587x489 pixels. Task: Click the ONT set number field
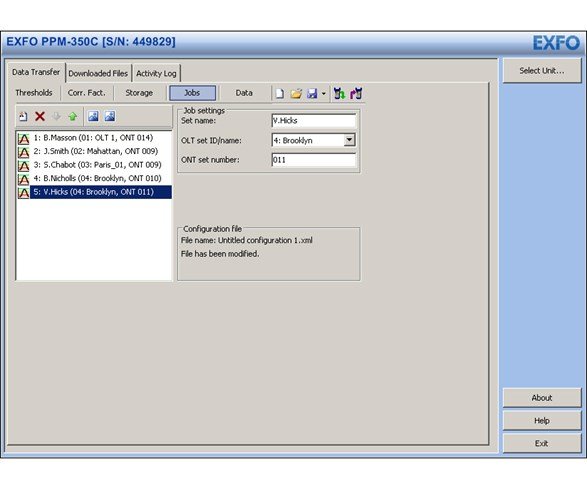click(314, 160)
